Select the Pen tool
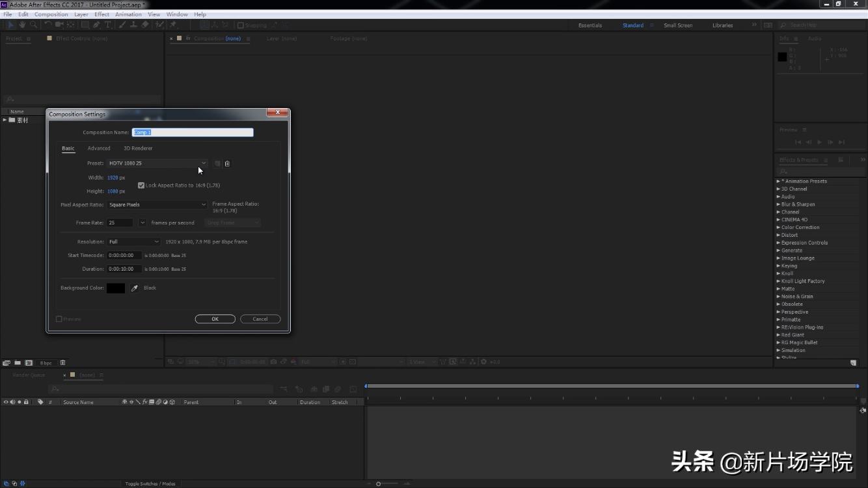This screenshot has height=488, width=868. pos(96,25)
